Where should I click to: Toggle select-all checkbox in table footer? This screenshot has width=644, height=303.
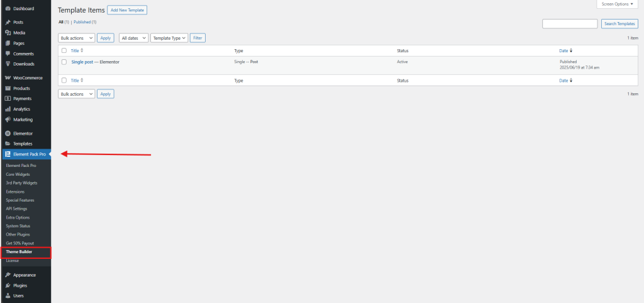(x=64, y=81)
